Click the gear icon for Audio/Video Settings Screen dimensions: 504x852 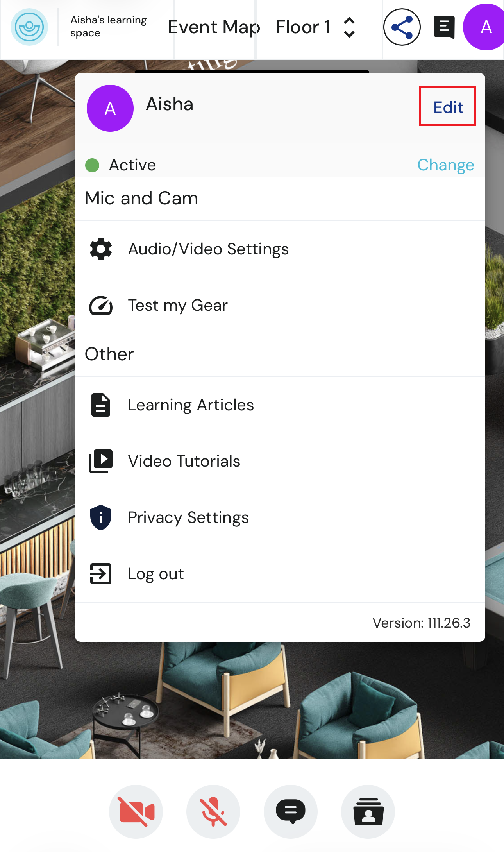click(x=101, y=249)
